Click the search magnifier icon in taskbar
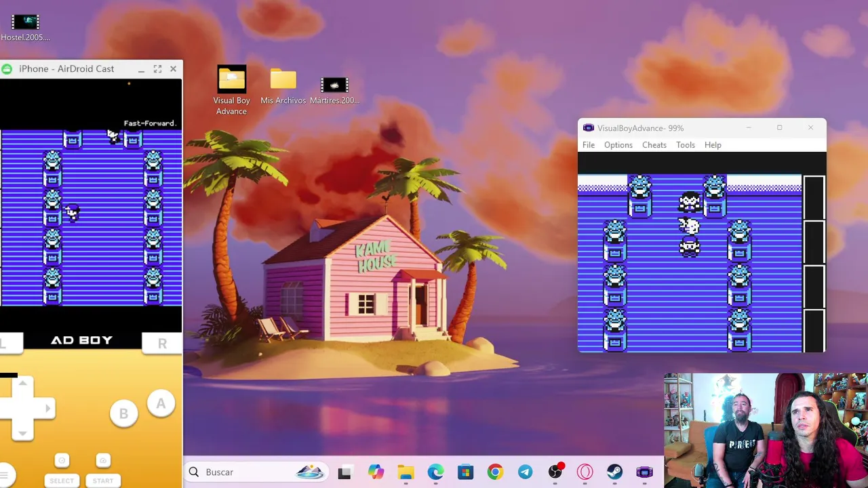 [194, 472]
